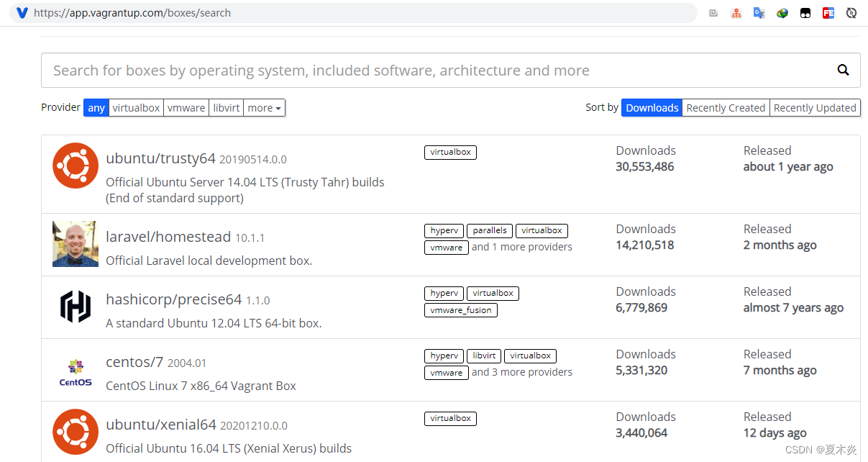Click the gray reader-mode icon in toolbar

[x=713, y=13]
